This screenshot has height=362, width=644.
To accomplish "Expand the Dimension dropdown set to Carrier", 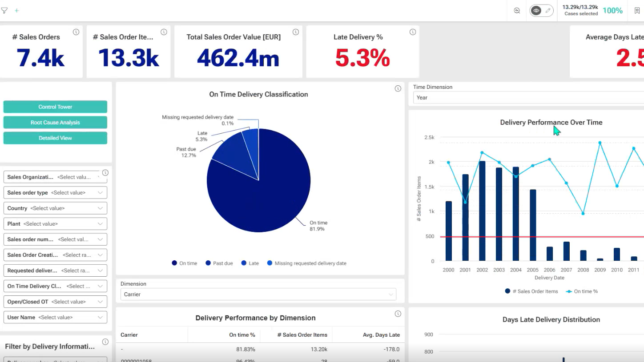I will pos(258,294).
